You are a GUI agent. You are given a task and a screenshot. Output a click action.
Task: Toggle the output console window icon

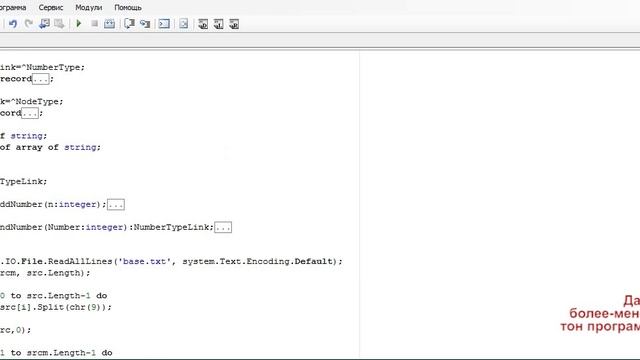[164, 24]
